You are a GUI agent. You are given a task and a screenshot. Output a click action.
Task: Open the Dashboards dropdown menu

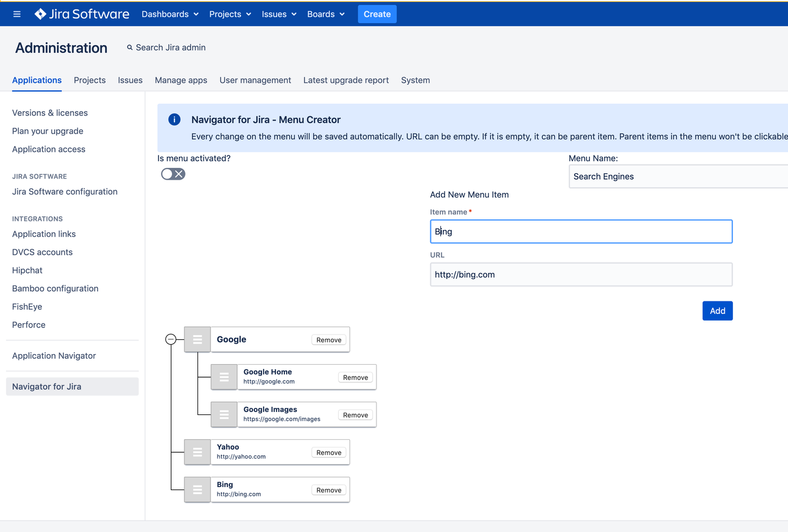170,14
